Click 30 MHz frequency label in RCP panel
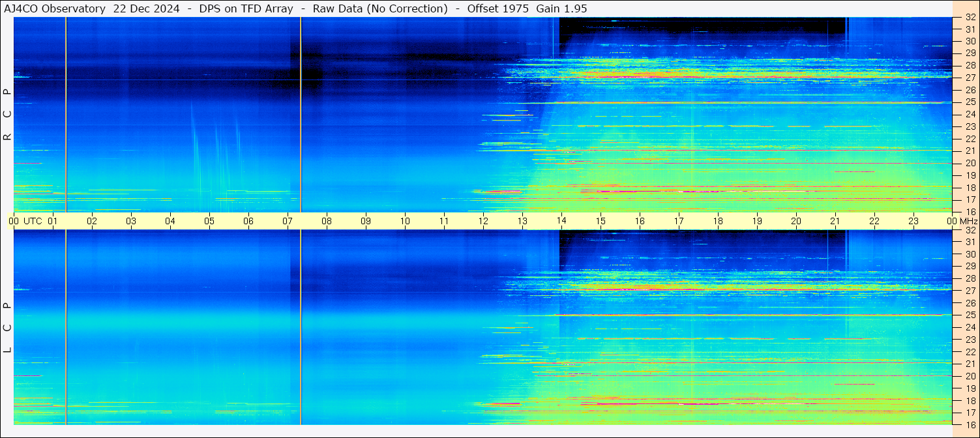The image size is (980, 438). pos(970,41)
